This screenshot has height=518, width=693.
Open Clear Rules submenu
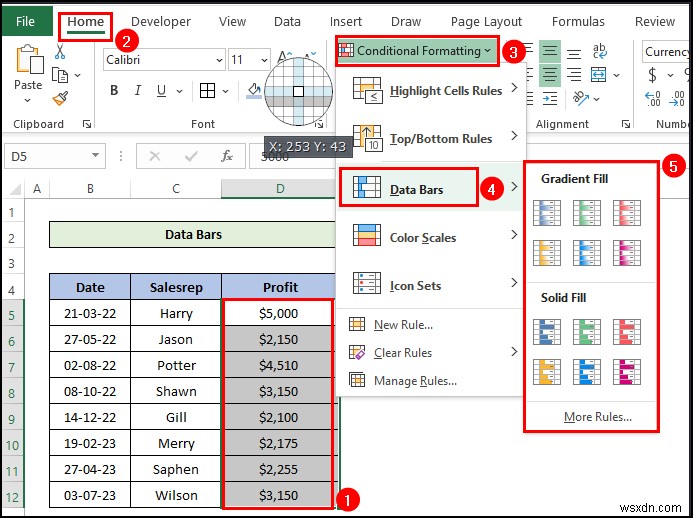[431, 353]
